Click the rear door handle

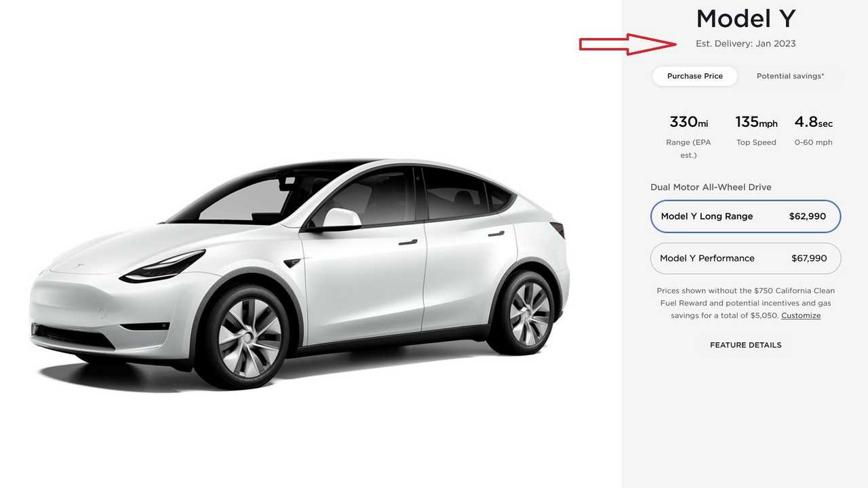pos(496,234)
